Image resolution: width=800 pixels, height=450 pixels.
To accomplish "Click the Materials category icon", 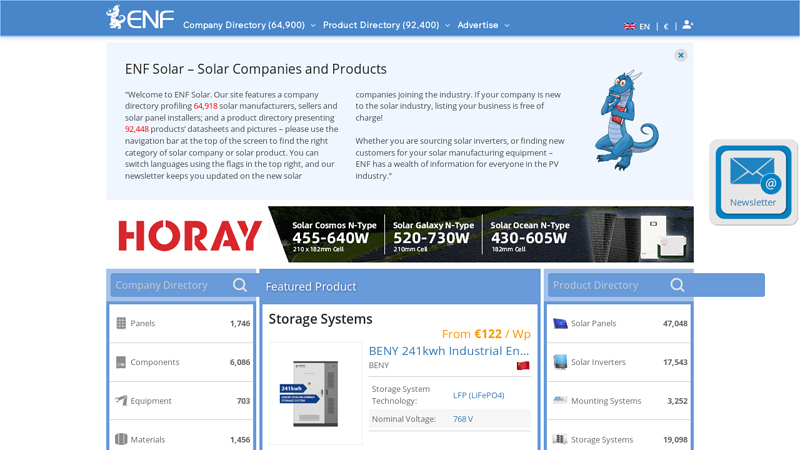I will 121,439.
